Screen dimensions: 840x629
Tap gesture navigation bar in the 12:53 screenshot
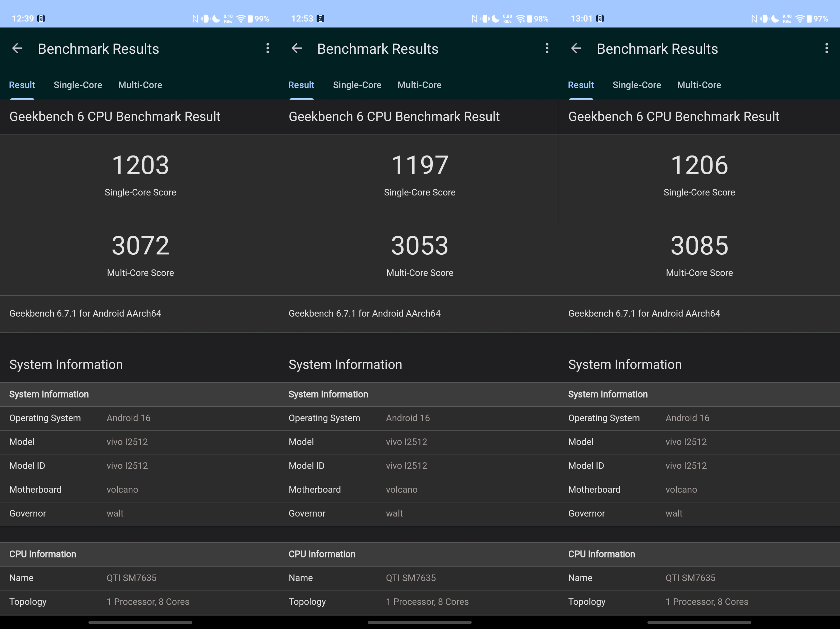[x=420, y=623]
